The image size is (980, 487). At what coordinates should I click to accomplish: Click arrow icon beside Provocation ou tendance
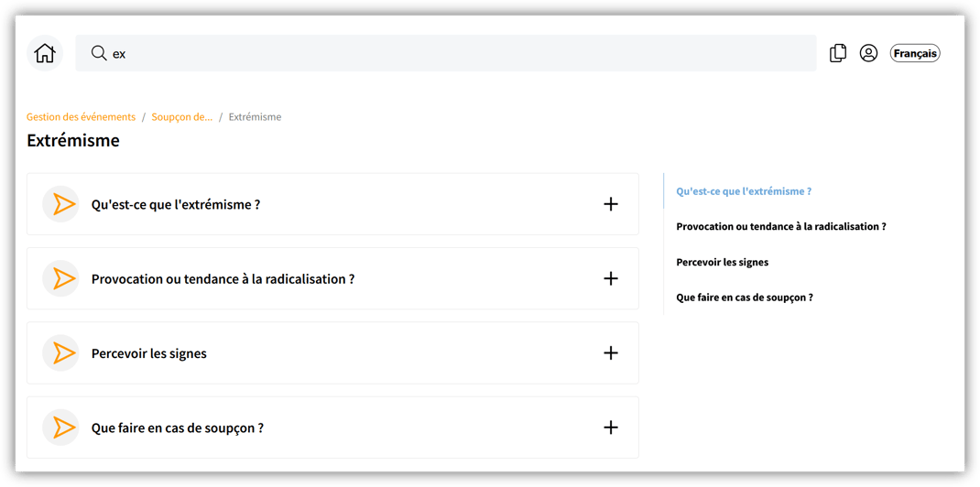click(61, 278)
